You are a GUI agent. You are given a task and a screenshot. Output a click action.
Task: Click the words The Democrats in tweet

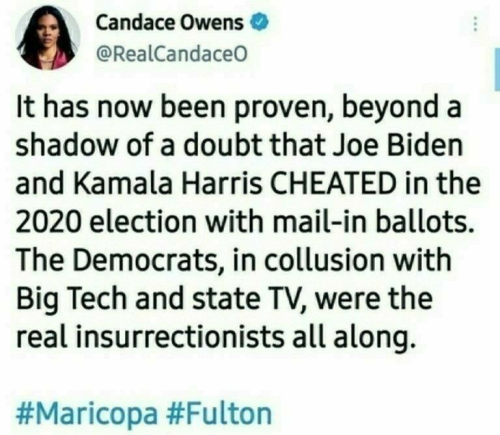[x=115, y=259]
